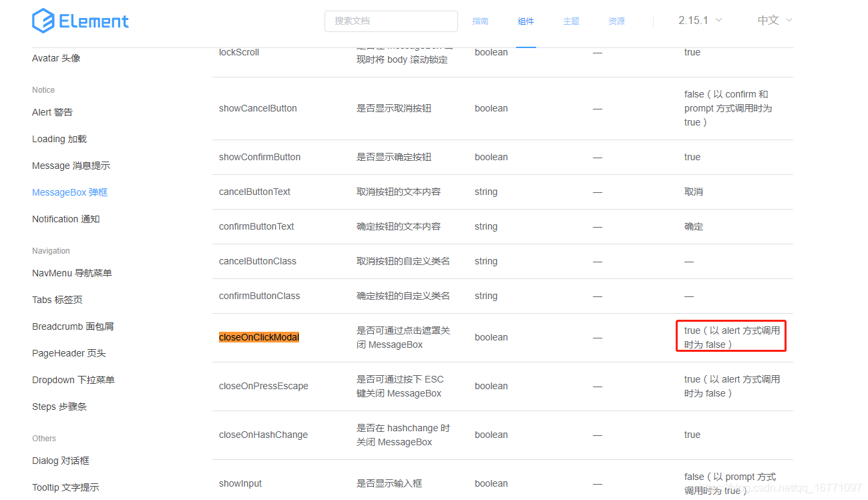Click the confirmButtonClass parameter cell
The width and height of the screenshot is (868, 500).
(x=260, y=296)
